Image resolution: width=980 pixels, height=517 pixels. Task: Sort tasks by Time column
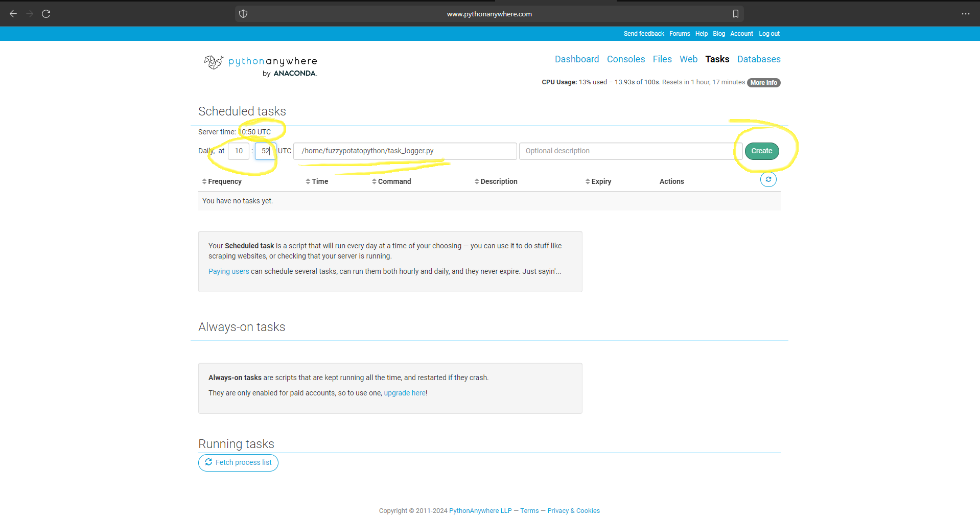tap(317, 181)
